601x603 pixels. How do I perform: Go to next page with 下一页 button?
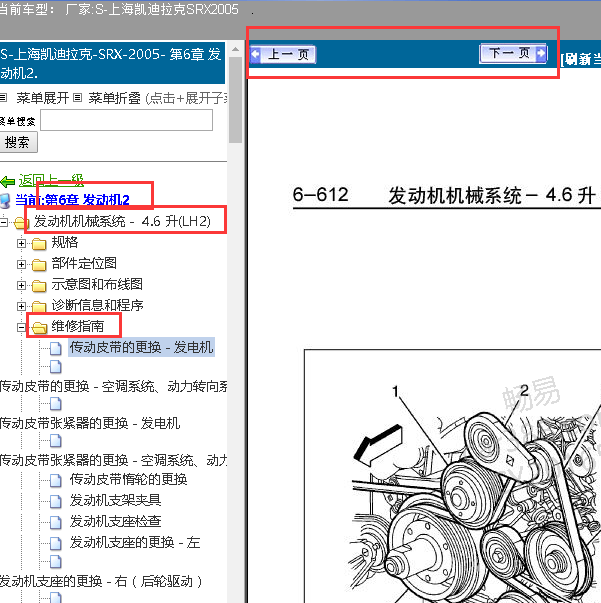(513, 53)
